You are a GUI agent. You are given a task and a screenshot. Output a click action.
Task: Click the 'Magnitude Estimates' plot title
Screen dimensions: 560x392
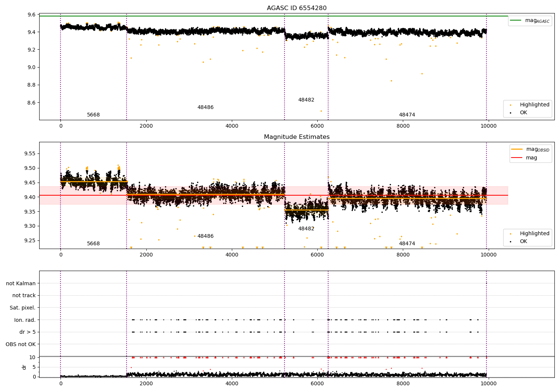(x=297, y=137)
